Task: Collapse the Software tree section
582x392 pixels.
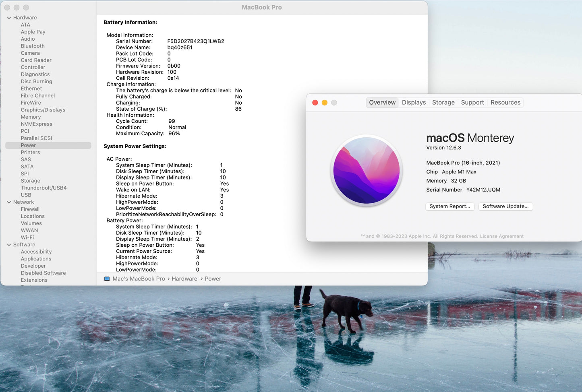Action: [x=9, y=245]
